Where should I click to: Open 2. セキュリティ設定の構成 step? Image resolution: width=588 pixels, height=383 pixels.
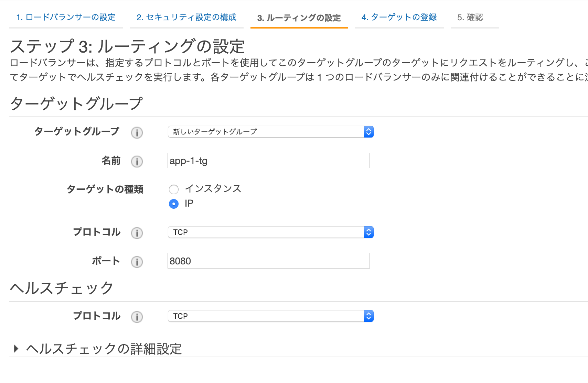(187, 17)
